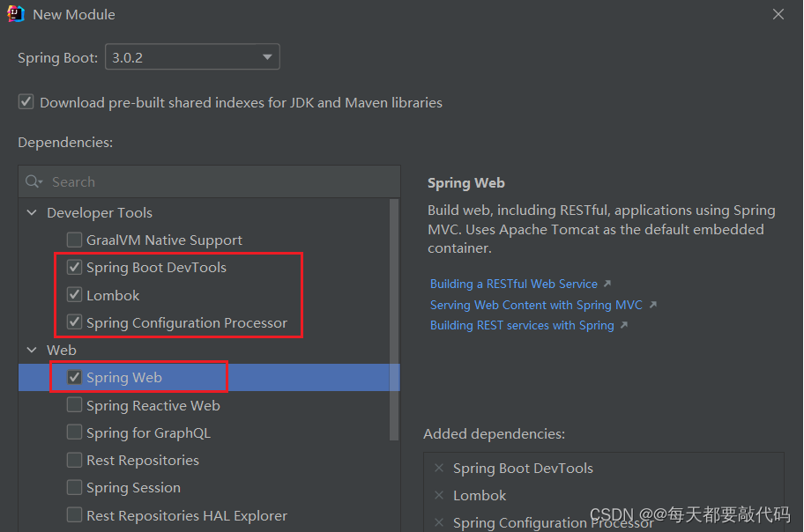This screenshot has height=532, width=804.
Task: Collapse the Developer Tools group
Action: tap(32, 212)
